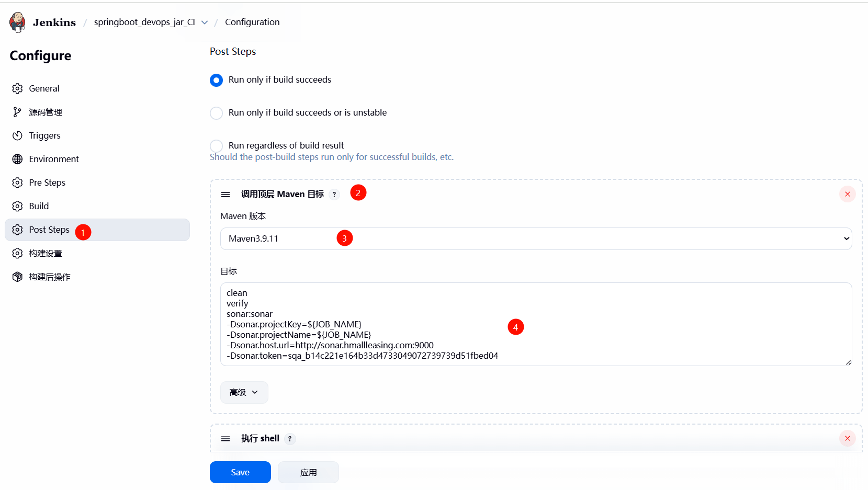The image size is (868, 490).
Task: Save the job configuration
Action: coord(240,472)
